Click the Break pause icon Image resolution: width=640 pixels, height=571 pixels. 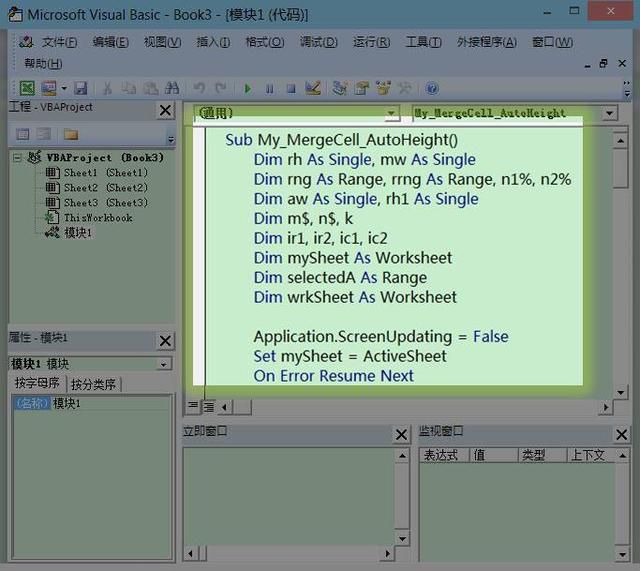[269, 88]
